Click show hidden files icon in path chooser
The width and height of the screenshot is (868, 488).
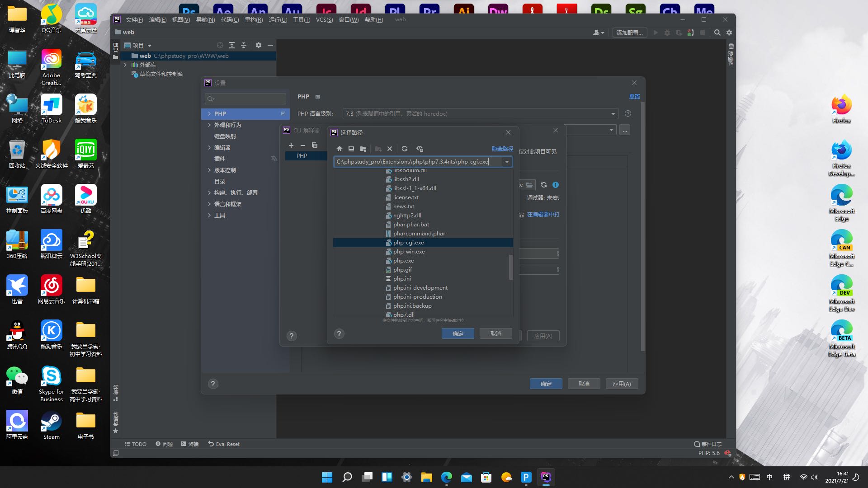[420, 149]
